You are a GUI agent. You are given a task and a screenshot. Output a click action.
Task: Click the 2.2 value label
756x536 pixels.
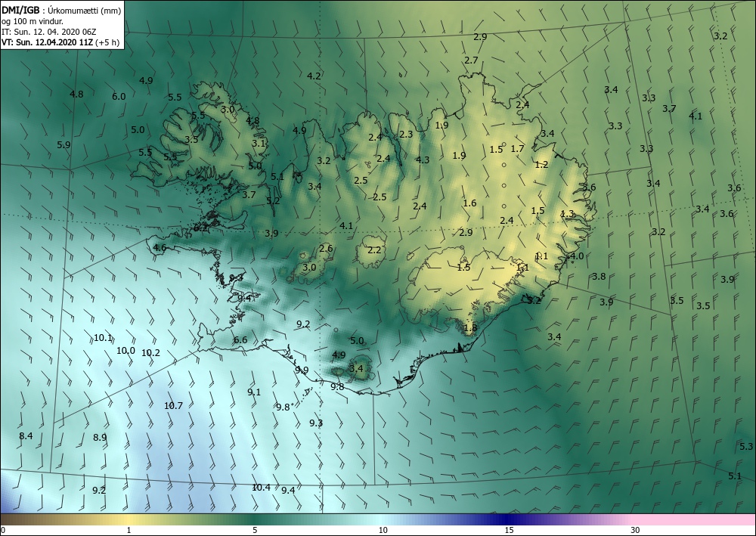tap(374, 250)
